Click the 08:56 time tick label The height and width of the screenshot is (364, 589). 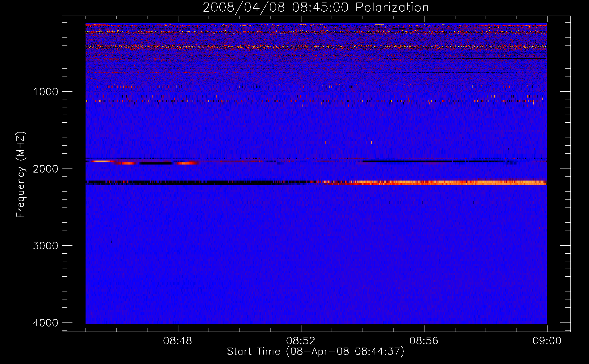pos(424,341)
